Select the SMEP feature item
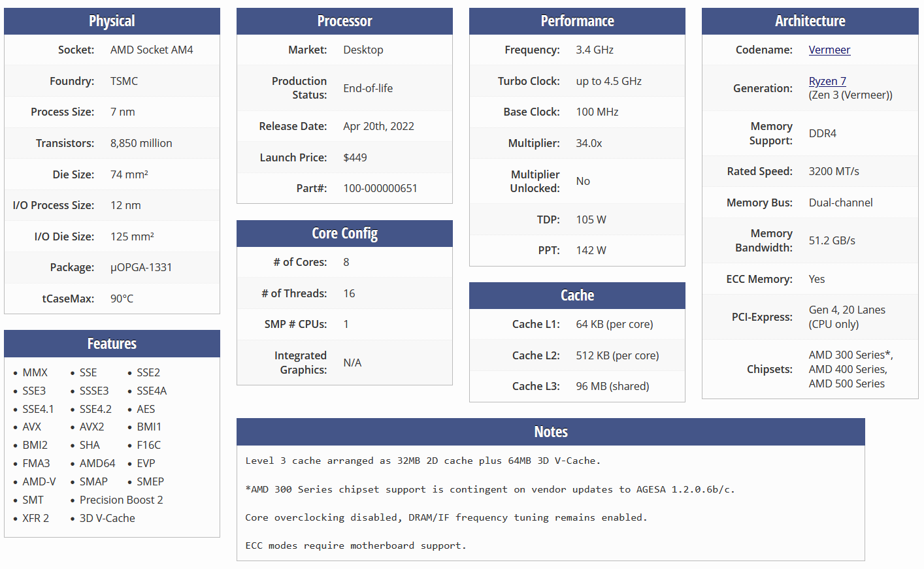Viewport: 924px width, 569px height. (x=150, y=481)
